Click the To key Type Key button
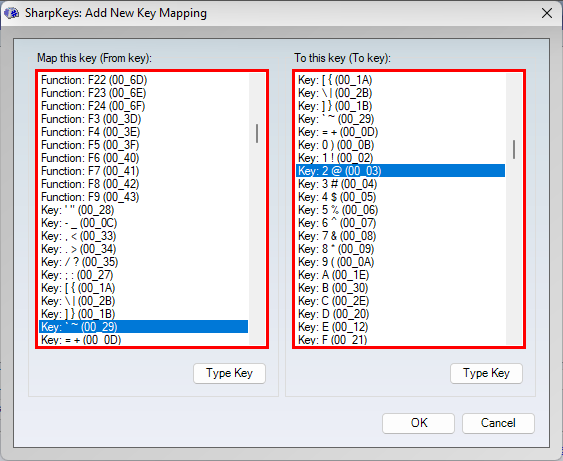The height and width of the screenshot is (461, 563). point(486,373)
